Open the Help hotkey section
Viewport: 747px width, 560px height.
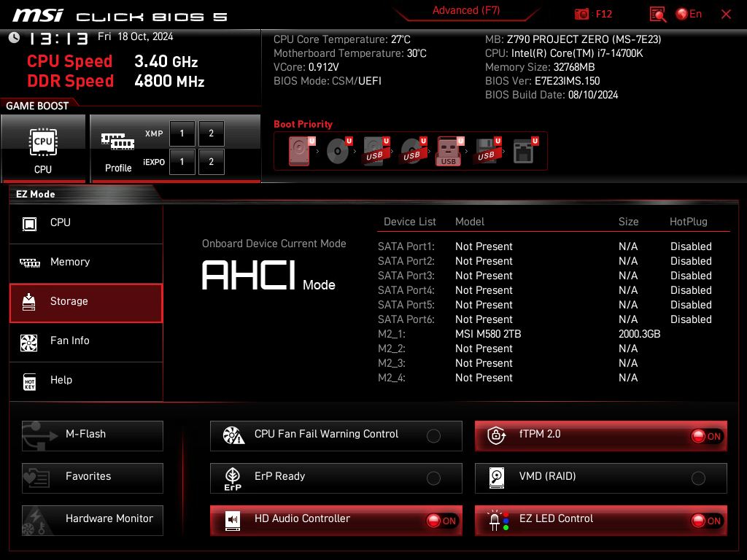tap(86, 381)
